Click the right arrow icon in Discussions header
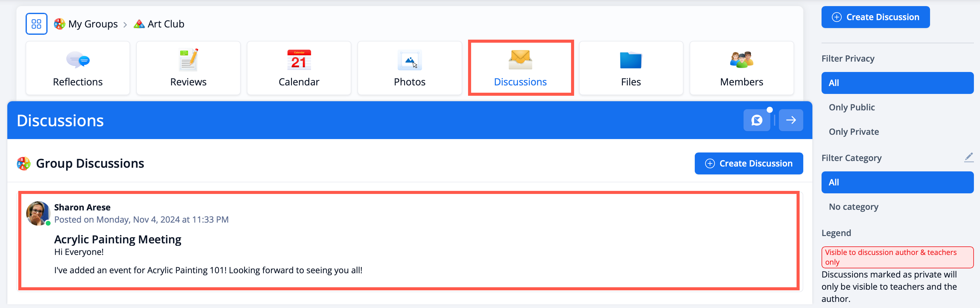This screenshot has height=308, width=980. coord(790,120)
